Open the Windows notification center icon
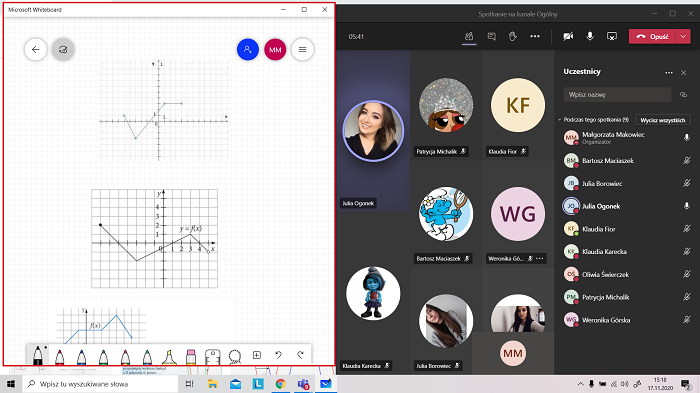Screen dimensions: 700x393 point(686,384)
